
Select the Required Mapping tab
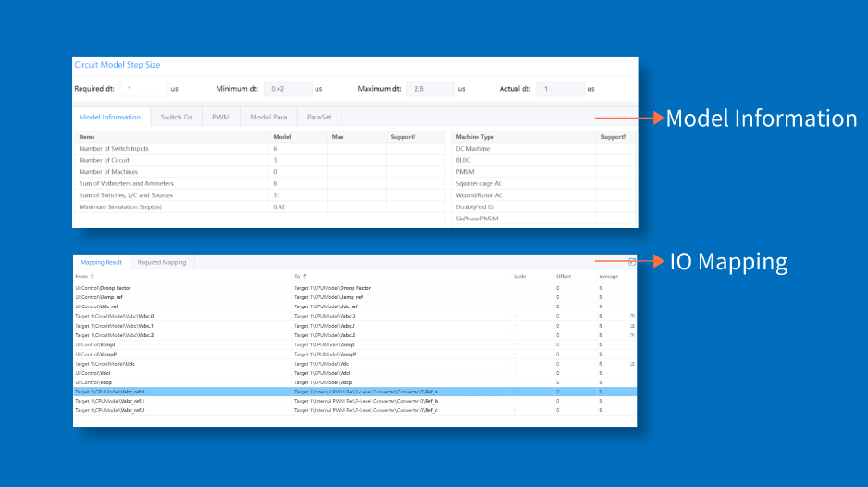[x=162, y=262]
